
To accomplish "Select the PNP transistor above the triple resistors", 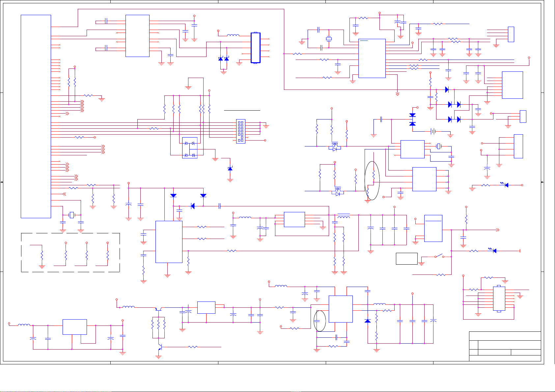I will coord(158,309).
